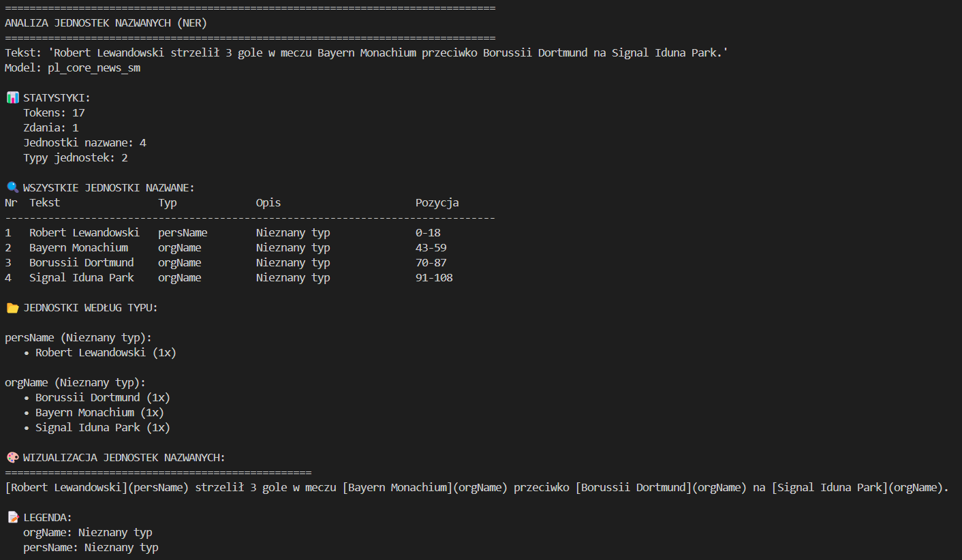
Task: Click the "orgName" cell in the Signal Iduna Park table row
Action: [180, 278]
